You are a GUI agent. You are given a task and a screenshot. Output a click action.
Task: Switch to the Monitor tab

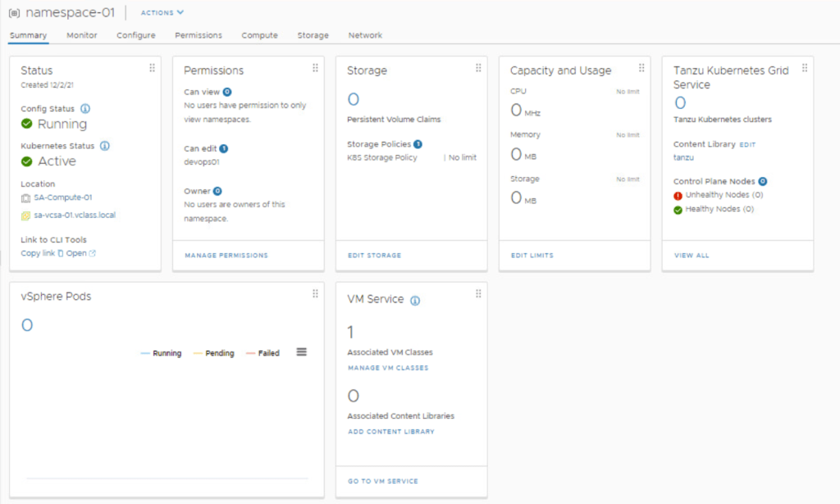pyautogui.click(x=82, y=35)
